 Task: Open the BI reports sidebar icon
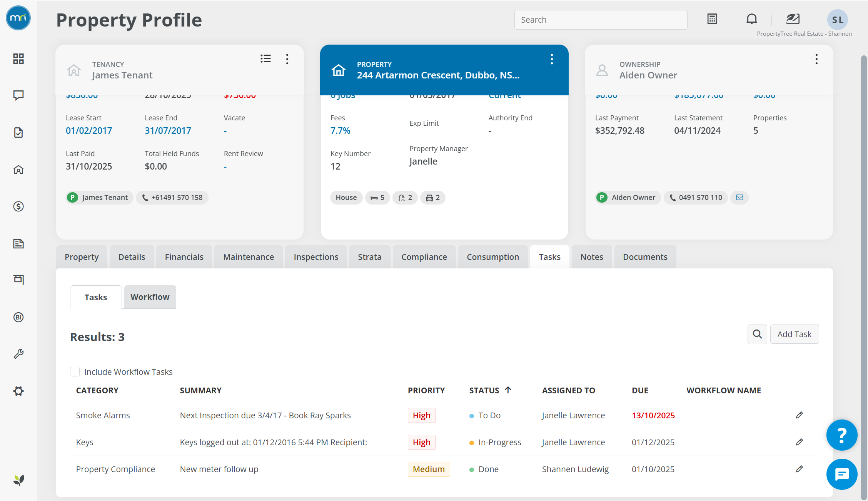[x=18, y=317]
